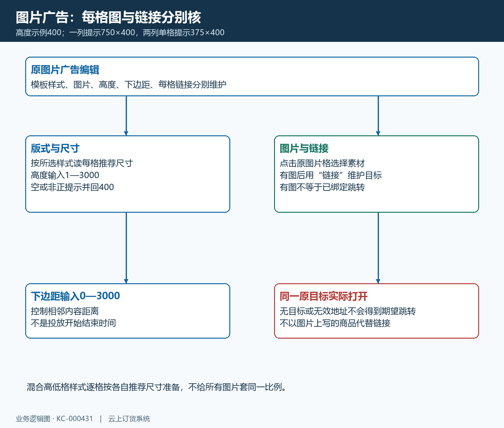Select the line "模板样式、图片、高度、下边距、每格链接分别维护"
This screenshot has height=428, width=504.
click(x=129, y=84)
